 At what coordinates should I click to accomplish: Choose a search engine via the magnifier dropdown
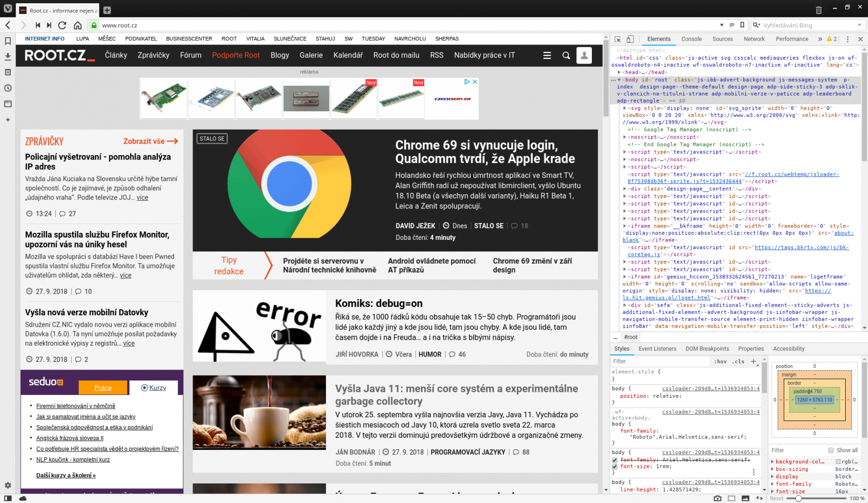click(x=756, y=25)
